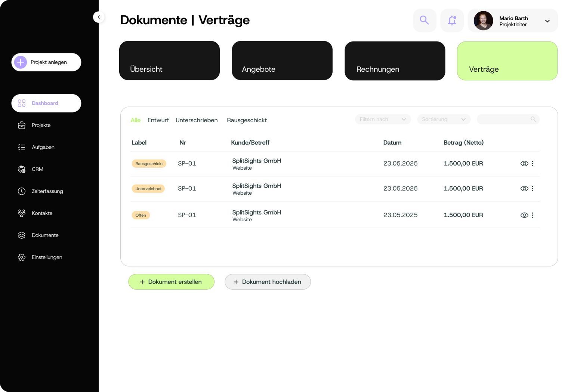Switch to the Rechnungen tab
Screen dimensions: 574x392
pyautogui.click(x=395, y=61)
